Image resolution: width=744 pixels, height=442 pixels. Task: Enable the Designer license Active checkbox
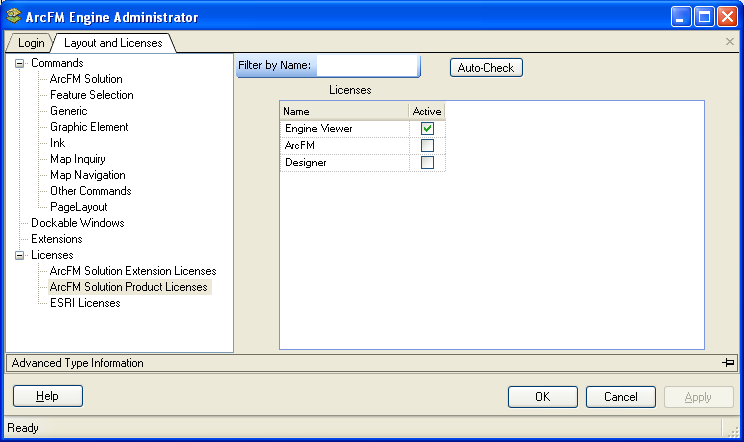[x=427, y=163]
